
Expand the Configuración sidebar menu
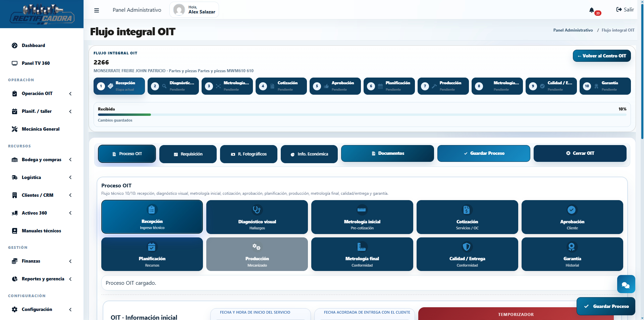pos(42,309)
